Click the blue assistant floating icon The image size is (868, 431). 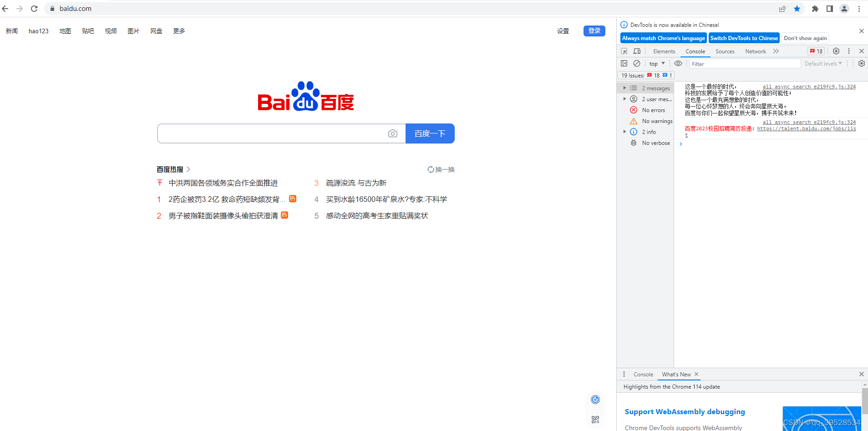point(595,400)
